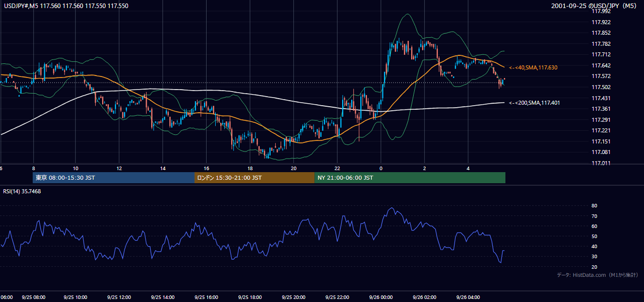Click RSI scale value 70
The height and width of the screenshot is (302, 644).
595,216
